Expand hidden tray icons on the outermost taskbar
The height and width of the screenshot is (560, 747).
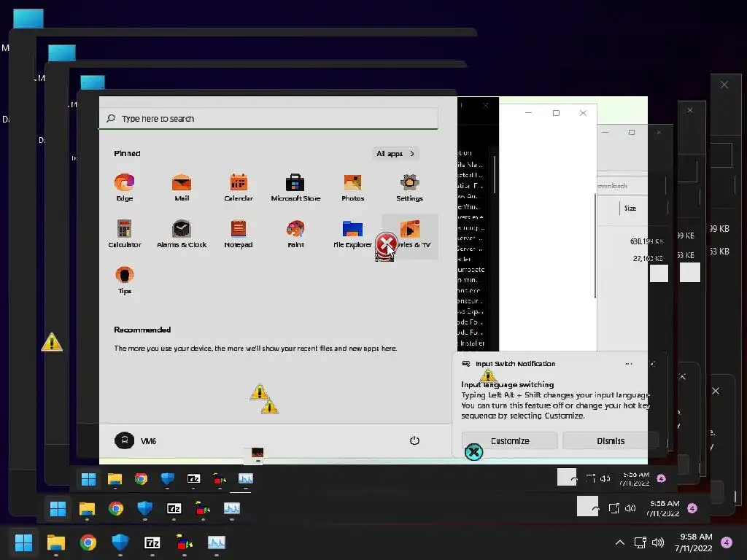tap(620, 542)
